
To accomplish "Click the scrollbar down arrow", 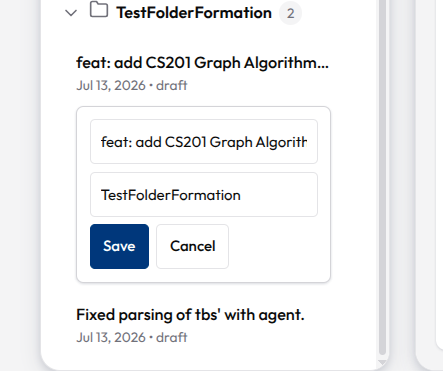I will [382, 363].
